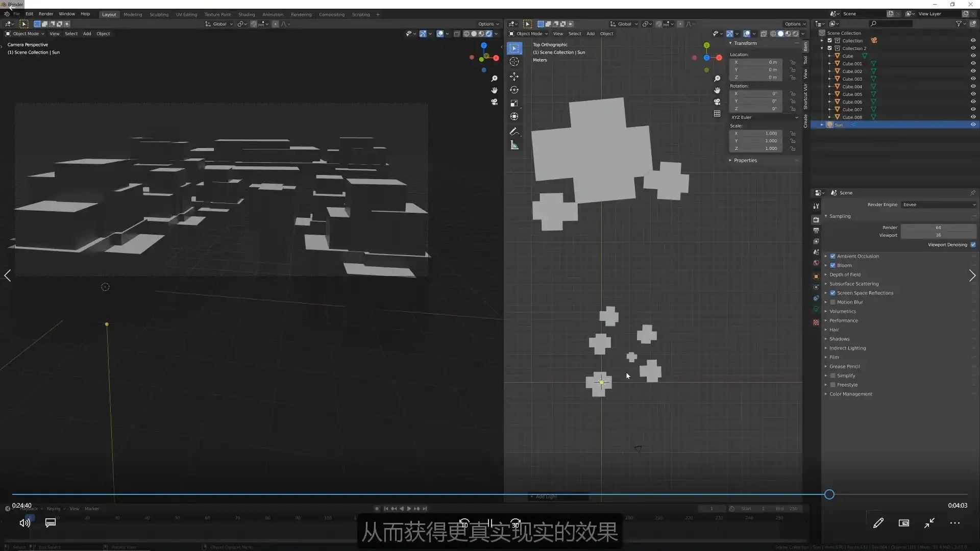Enable the Motion Blur checkbox
The width and height of the screenshot is (980, 551).
coord(832,302)
